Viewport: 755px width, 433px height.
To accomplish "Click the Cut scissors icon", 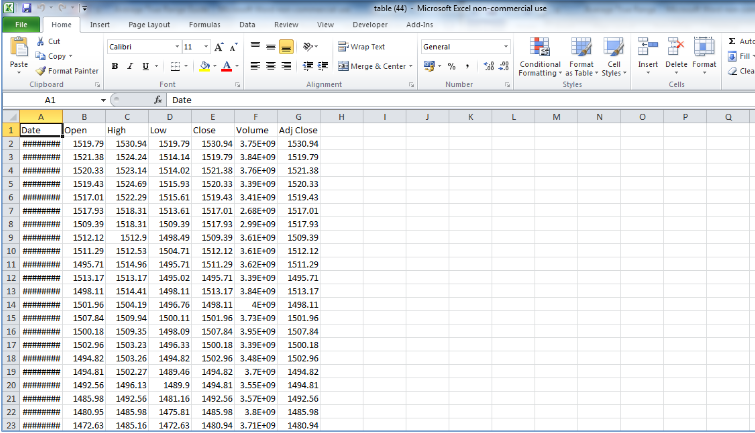I will click(x=41, y=42).
